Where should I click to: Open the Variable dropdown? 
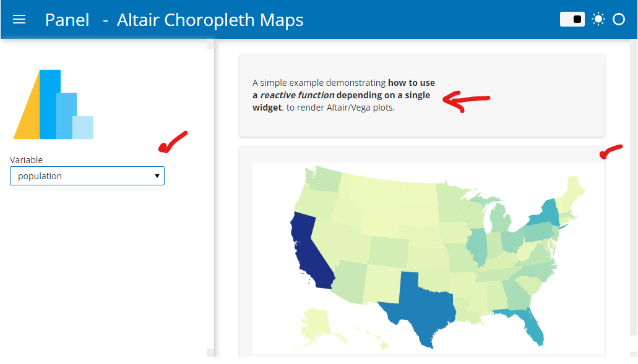tap(87, 176)
